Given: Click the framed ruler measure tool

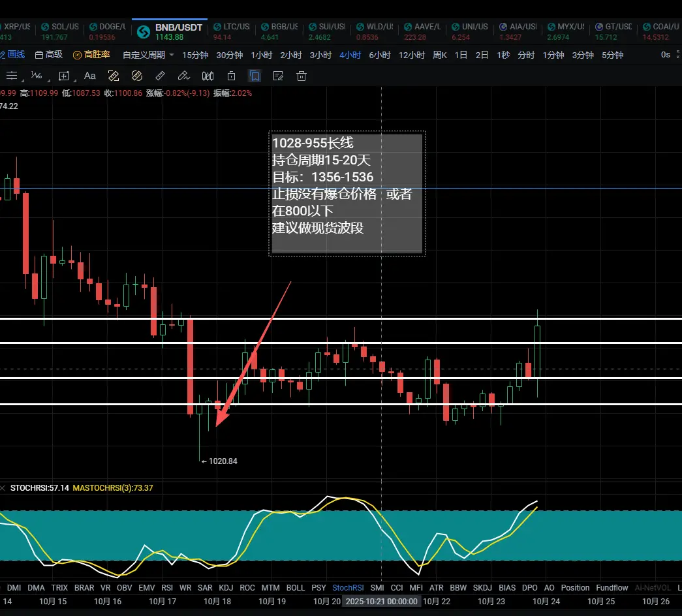Looking at the screenshot, I should [114, 76].
